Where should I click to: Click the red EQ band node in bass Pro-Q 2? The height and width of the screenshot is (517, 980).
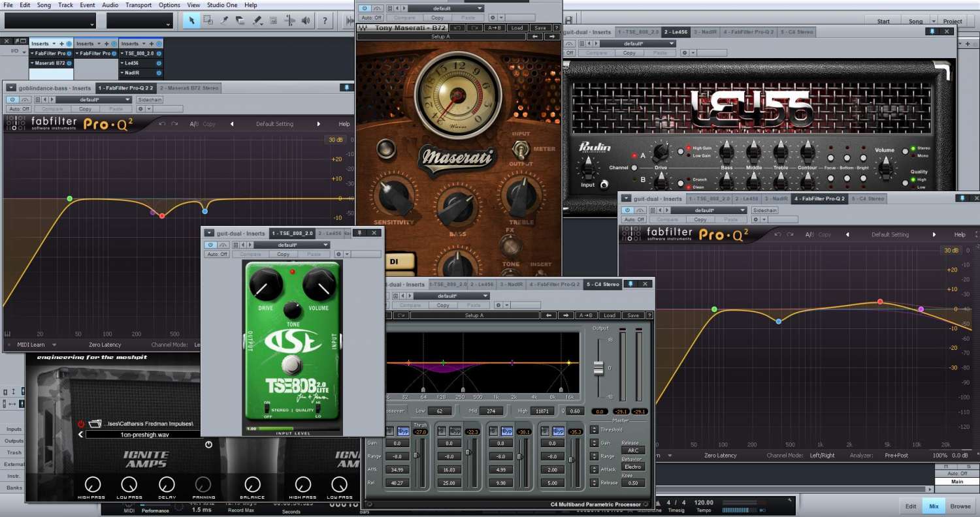tap(162, 215)
